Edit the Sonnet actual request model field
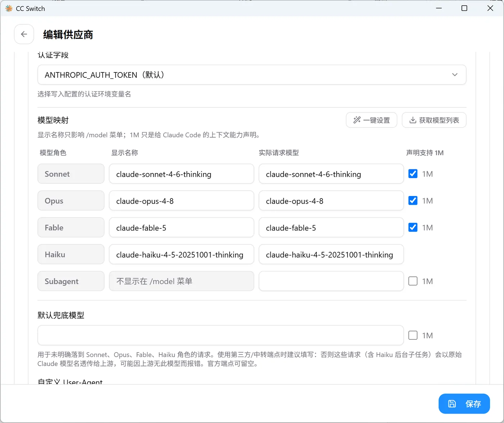The height and width of the screenshot is (423, 504). point(331,174)
